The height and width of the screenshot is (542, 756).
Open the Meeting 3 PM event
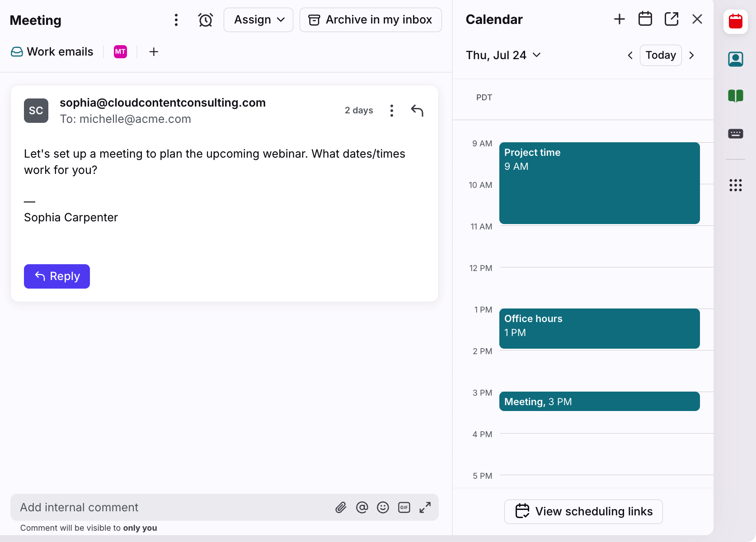[600, 402]
